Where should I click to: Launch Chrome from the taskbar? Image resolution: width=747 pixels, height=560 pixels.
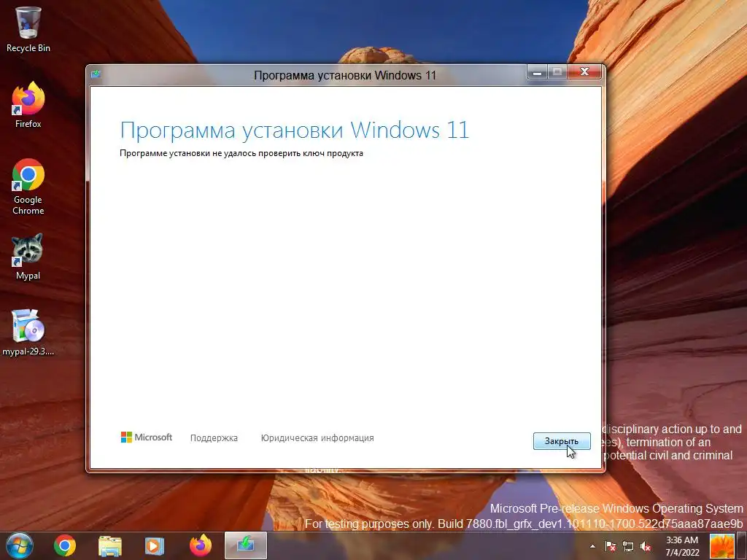click(65, 545)
